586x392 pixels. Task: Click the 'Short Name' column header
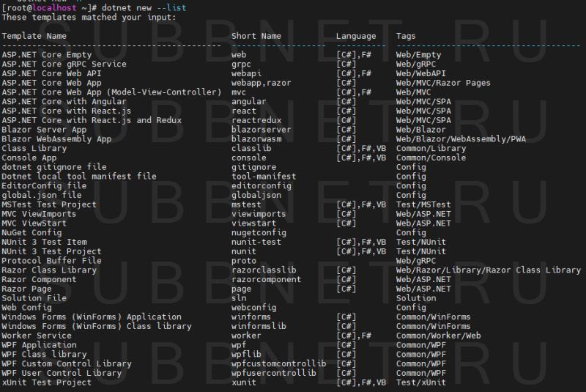pyautogui.click(x=256, y=35)
